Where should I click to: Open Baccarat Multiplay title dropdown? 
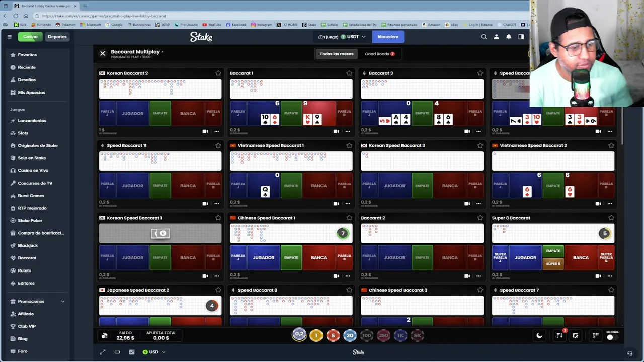coord(137,52)
